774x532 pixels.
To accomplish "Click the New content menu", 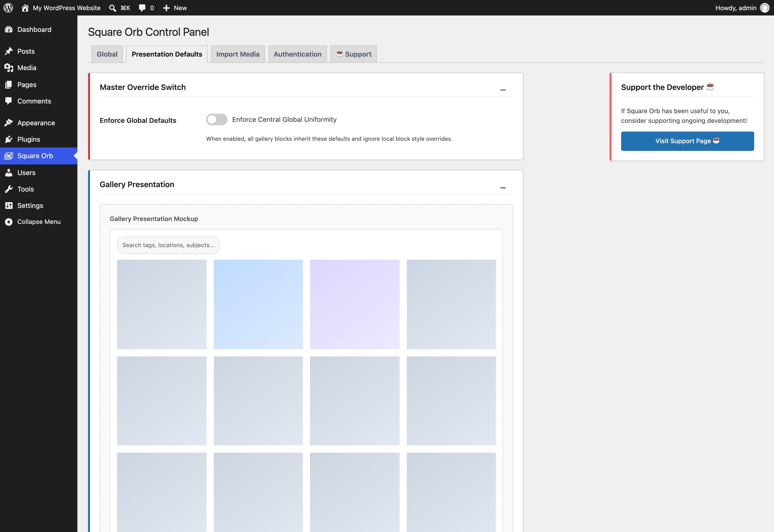I will click(175, 8).
